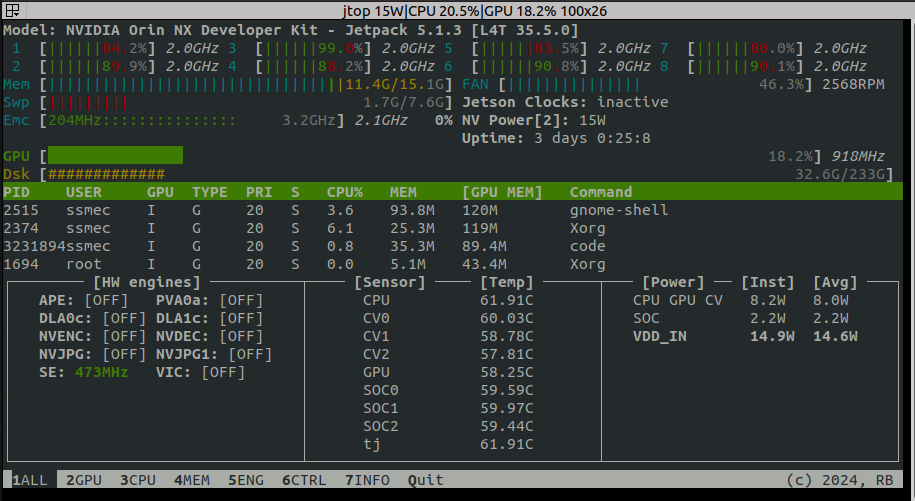Click the Emc 204MHz frequency label

pos(75,121)
